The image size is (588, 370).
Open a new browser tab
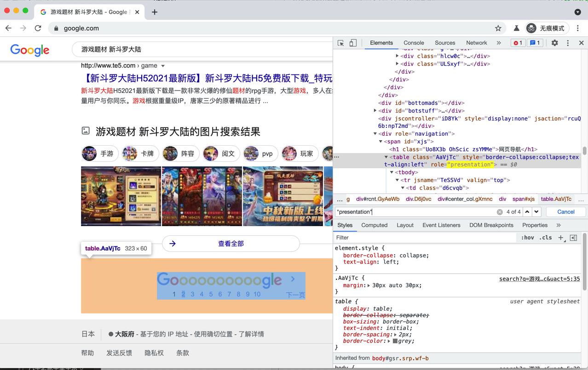[x=155, y=12]
